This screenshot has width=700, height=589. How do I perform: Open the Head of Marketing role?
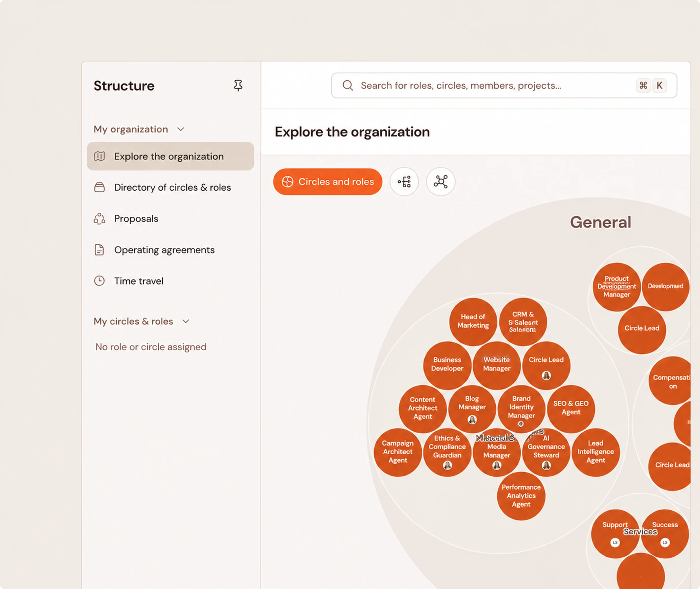pyautogui.click(x=473, y=321)
